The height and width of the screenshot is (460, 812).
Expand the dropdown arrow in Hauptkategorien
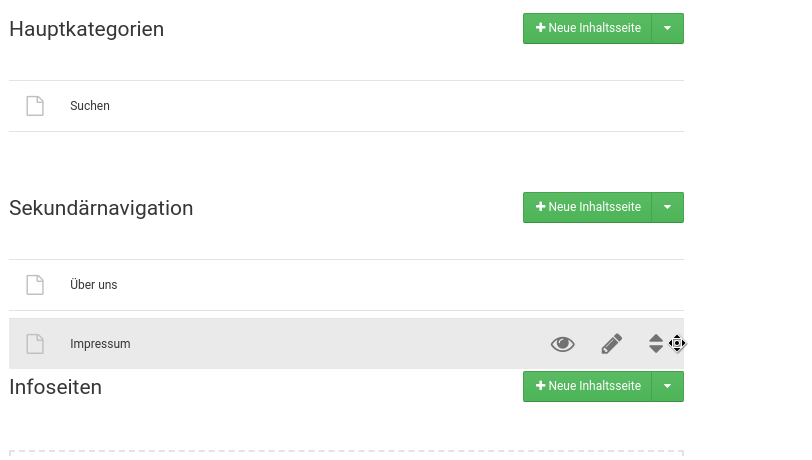click(667, 28)
